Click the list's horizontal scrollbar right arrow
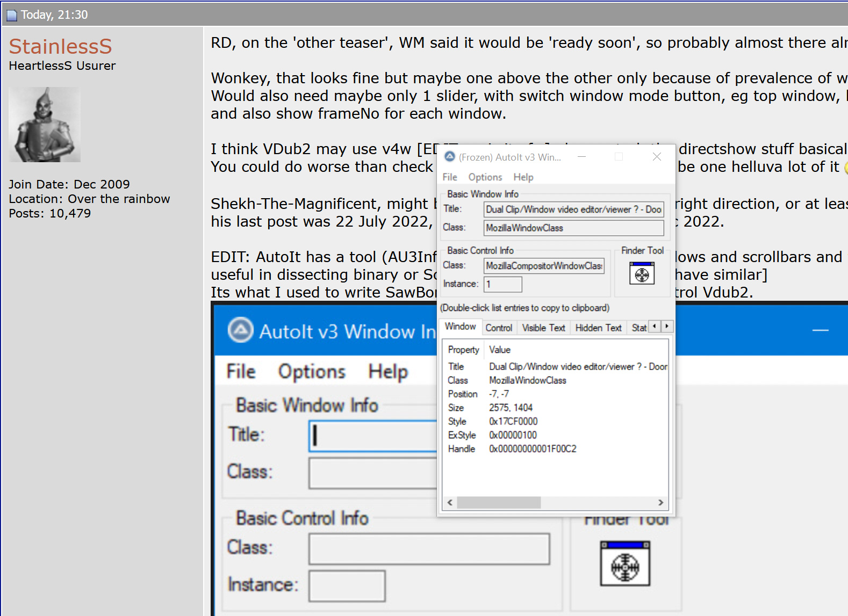This screenshot has width=848, height=616. 660,503
